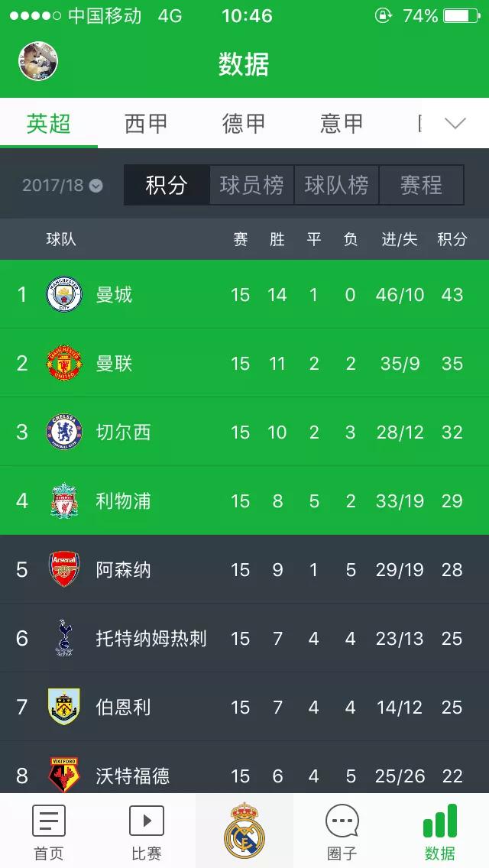Switch to 球队榜 team rankings

click(336, 185)
